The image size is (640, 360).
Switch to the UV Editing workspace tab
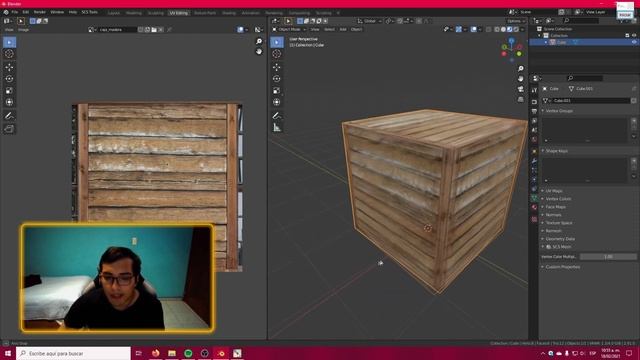(178, 13)
